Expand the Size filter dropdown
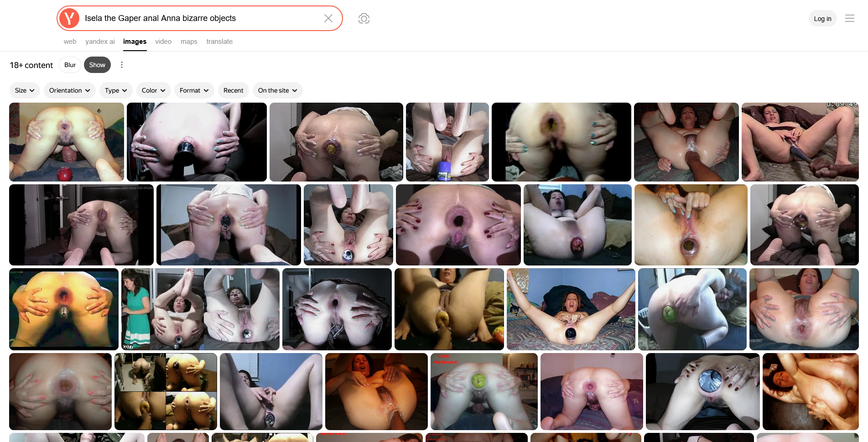Viewport: 868px width, 442px height. coord(25,90)
